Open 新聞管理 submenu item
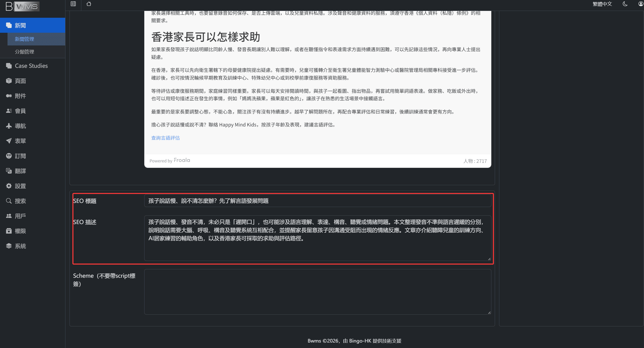 pos(36,39)
